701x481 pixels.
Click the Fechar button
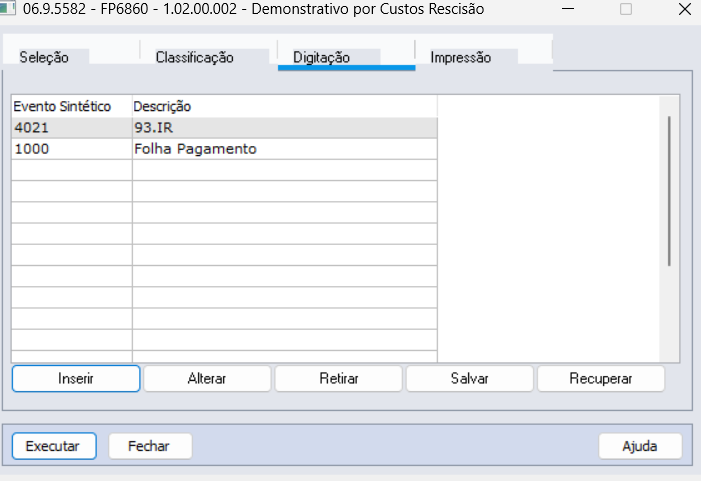(x=150, y=446)
